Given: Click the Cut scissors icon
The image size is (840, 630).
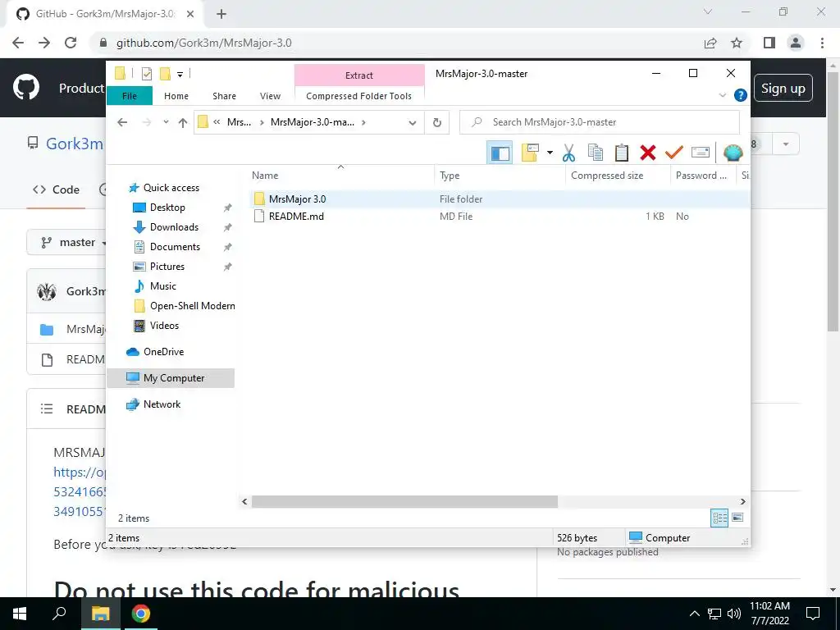Looking at the screenshot, I should pyautogui.click(x=568, y=153).
